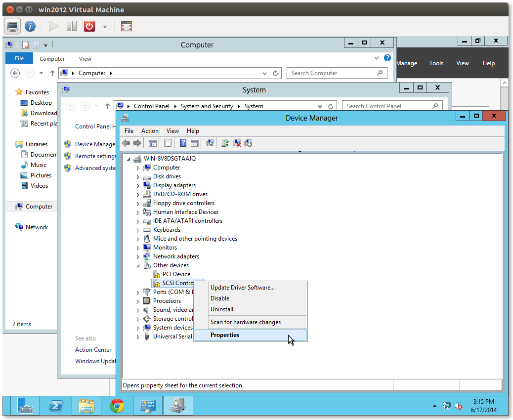
Task: Open Device Manager Action menu
Action: click(x=150, y=131)
